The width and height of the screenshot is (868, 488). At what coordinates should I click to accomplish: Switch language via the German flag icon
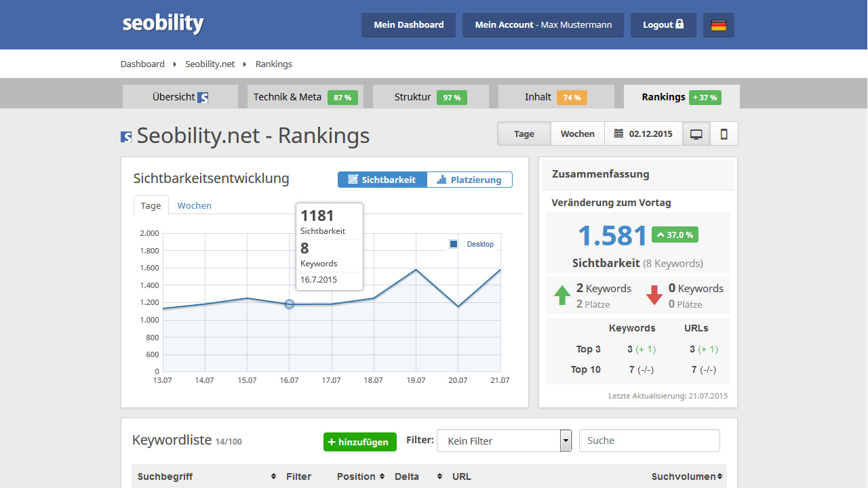718,25
